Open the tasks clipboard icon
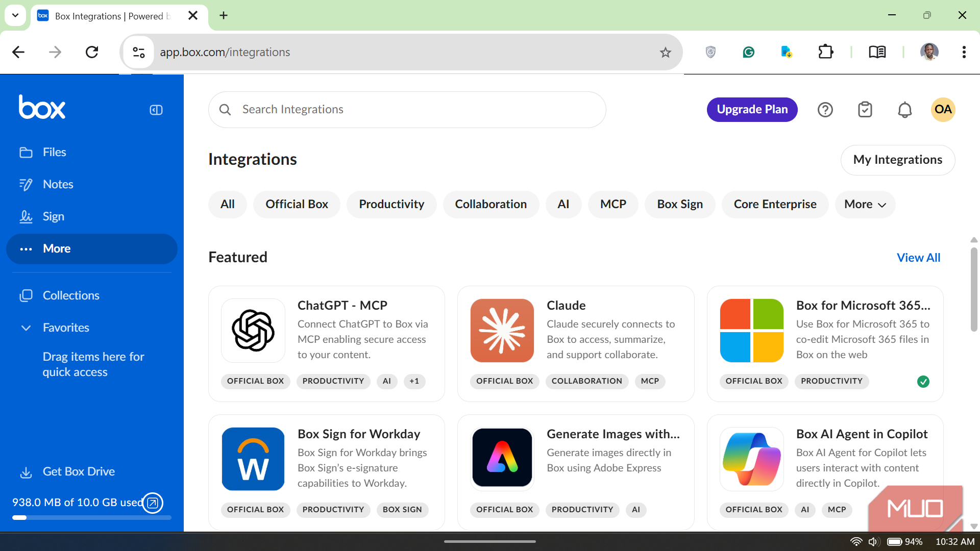Viewport: 980px width, 551px height. coord(865,110)
